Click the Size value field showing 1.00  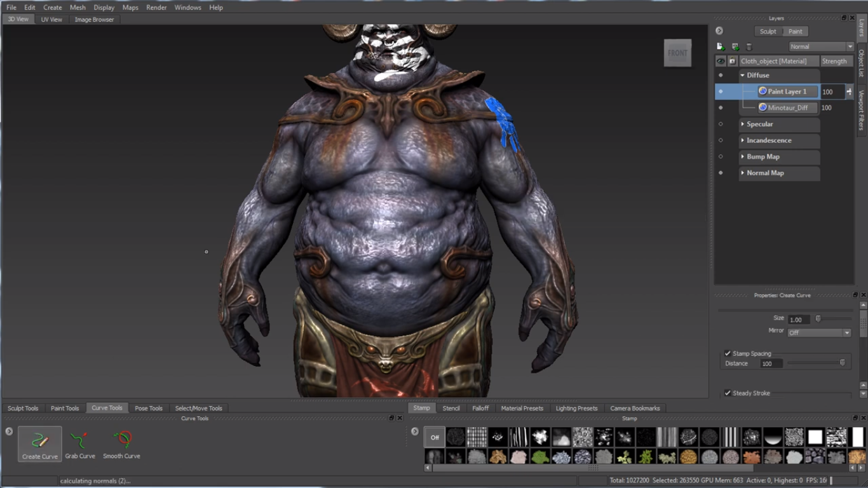pos(800,320)
